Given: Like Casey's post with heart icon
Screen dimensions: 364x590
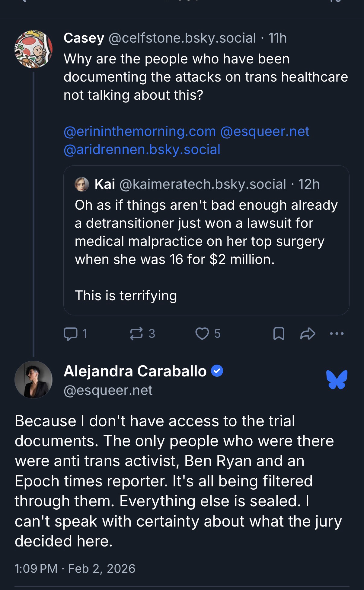Looking at the screenshot, I should tap(202, 334).
